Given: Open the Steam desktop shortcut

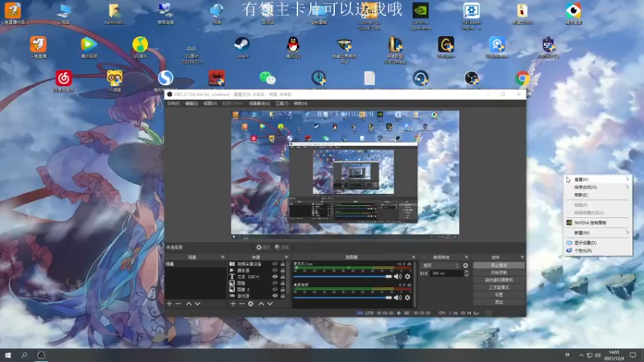Looking at the screenshot, I should pyautogui.click(x=242, y=45).
